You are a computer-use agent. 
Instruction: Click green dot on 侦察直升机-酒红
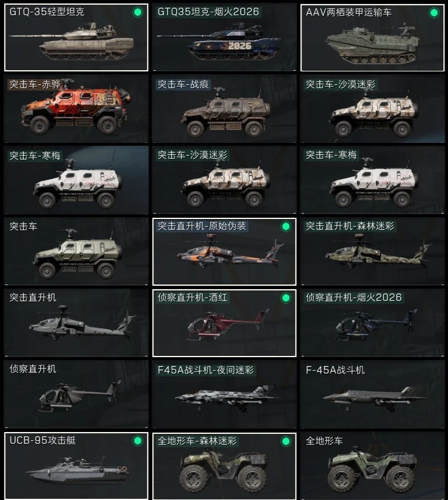(286, 298)
